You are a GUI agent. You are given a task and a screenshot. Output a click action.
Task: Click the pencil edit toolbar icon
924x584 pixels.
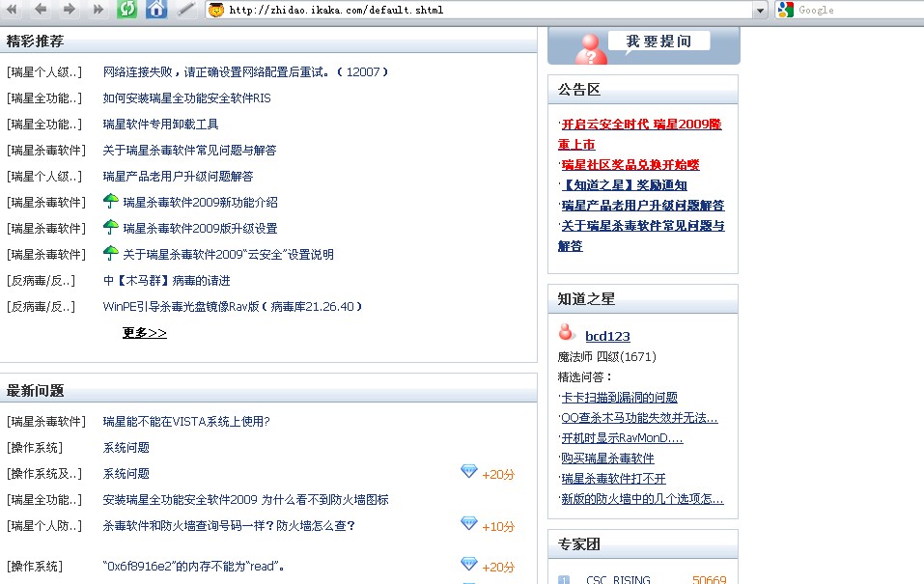click(185, 9)
